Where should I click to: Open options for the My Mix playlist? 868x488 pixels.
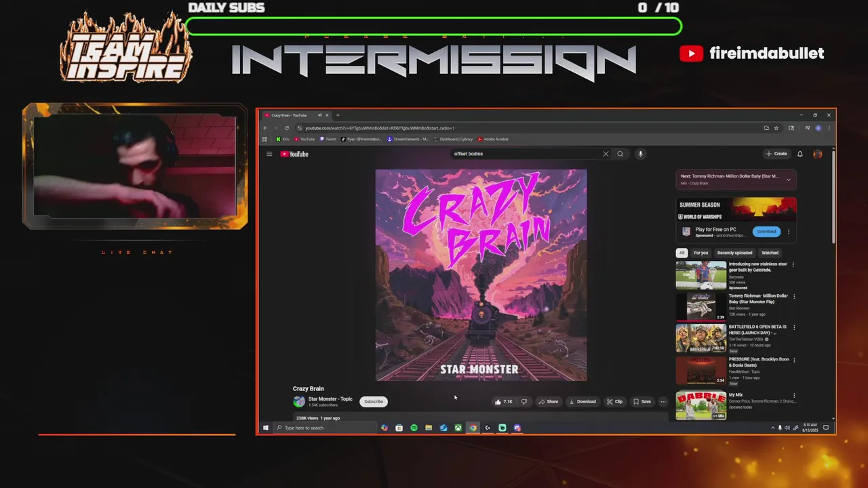point(793,396)
